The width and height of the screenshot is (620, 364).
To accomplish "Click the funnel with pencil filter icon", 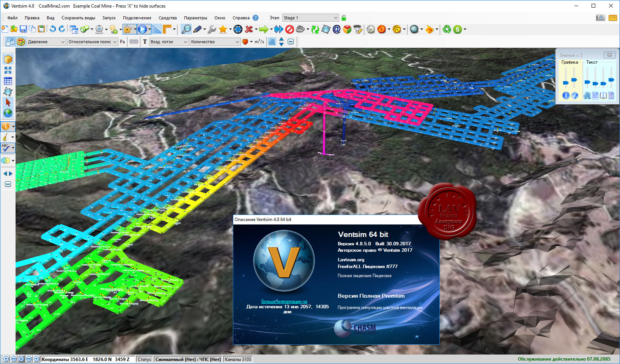I will pos(358,29).
